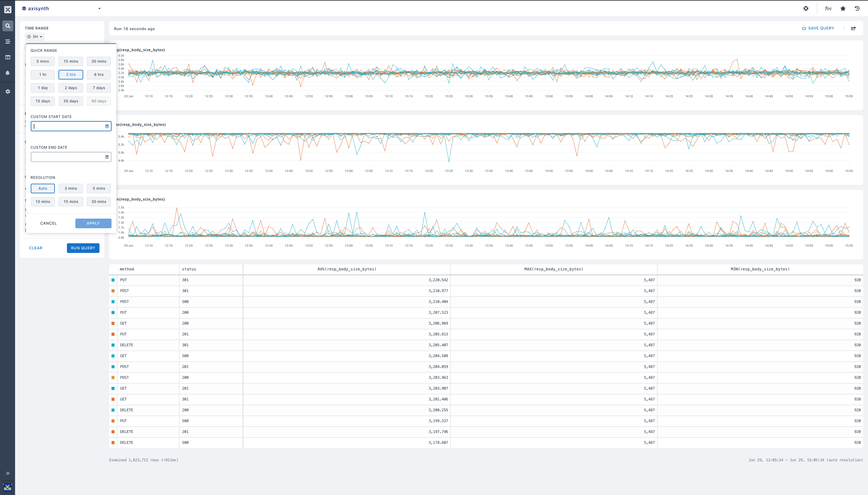The height and width of the screenshot is (495, 868).
Task: Click the sidebar list menu icon
Action: point(8,42)
